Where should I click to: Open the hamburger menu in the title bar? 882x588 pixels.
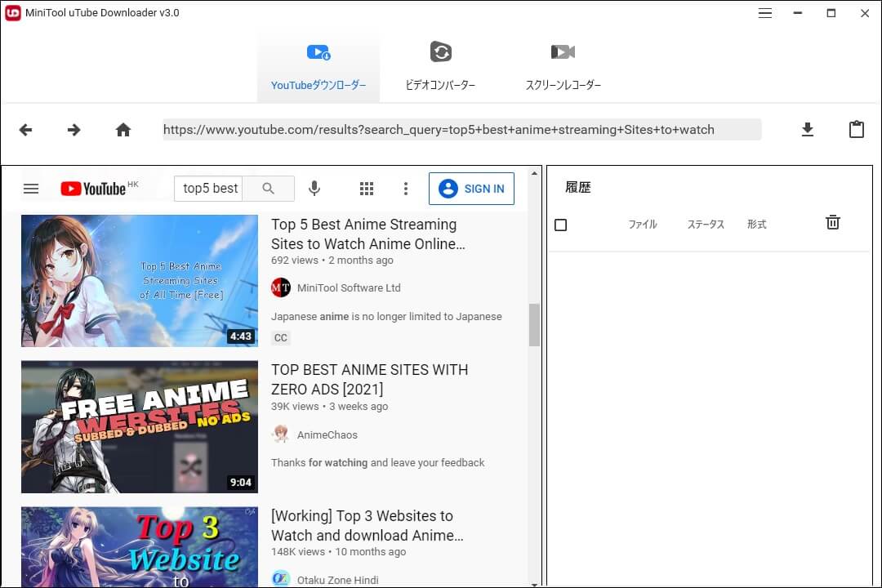(764, 13)
